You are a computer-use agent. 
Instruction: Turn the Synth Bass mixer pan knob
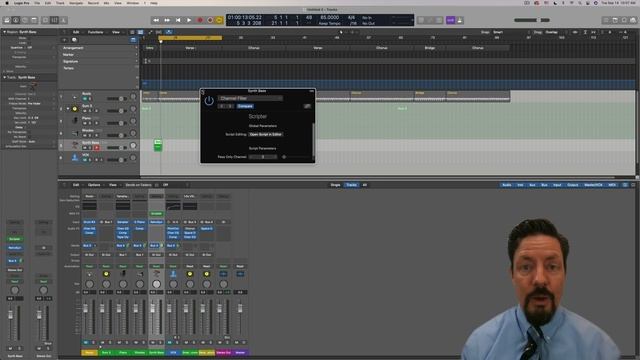click(156, 284)
